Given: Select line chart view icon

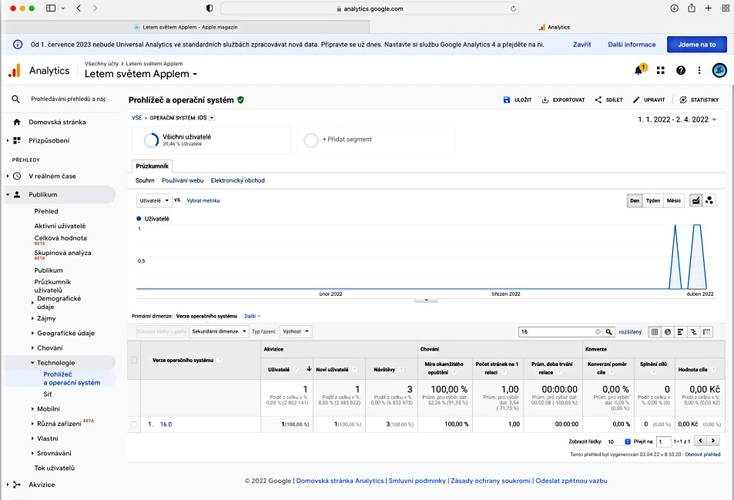Looking at the screenshot, I should click(696, 200).
